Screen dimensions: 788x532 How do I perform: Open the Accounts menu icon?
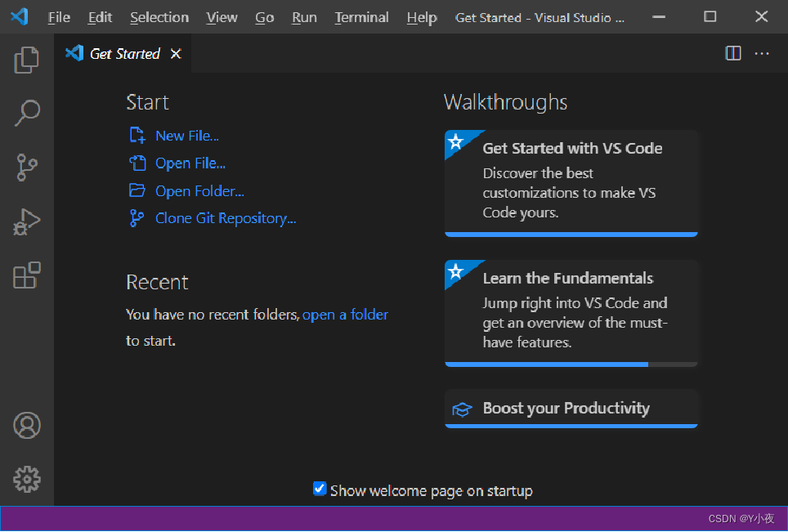[27, 426]
